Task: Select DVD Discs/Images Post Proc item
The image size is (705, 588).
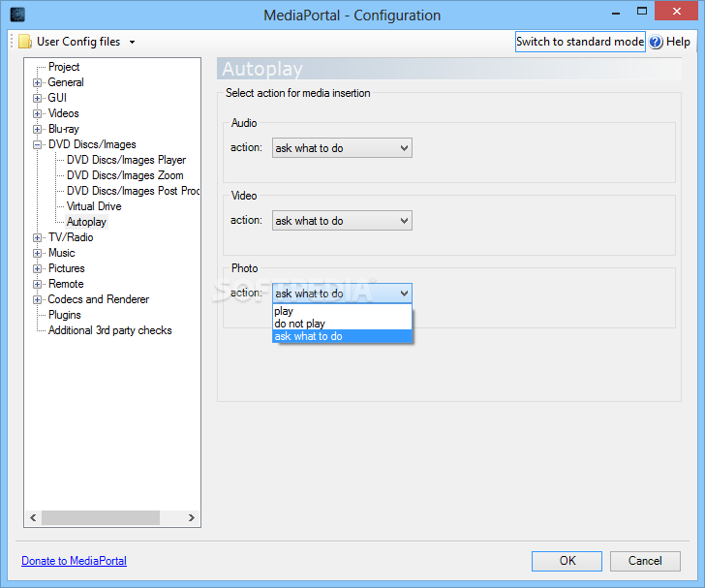Action: point(133,191)
